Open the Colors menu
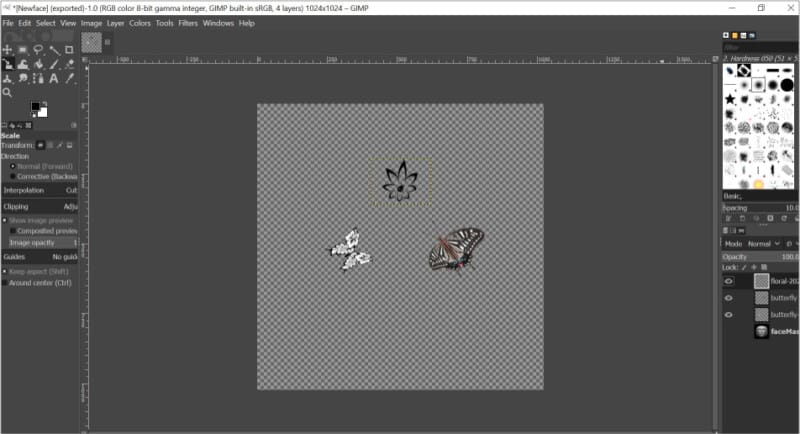800x434 pixels. (x=140, y=23)
